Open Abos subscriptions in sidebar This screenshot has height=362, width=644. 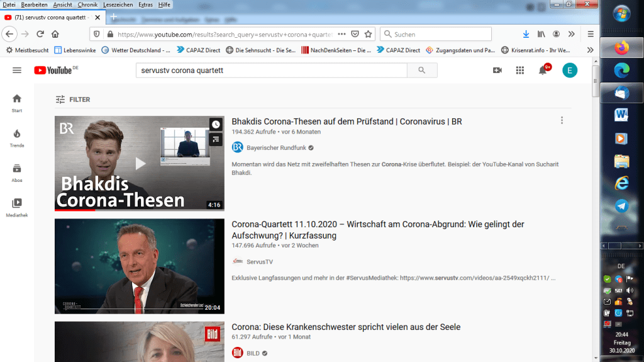click(17, 172)
